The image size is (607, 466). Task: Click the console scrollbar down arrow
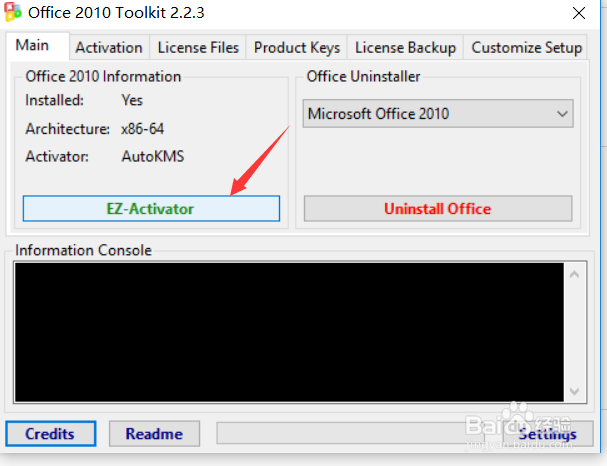tap(574, 391)
